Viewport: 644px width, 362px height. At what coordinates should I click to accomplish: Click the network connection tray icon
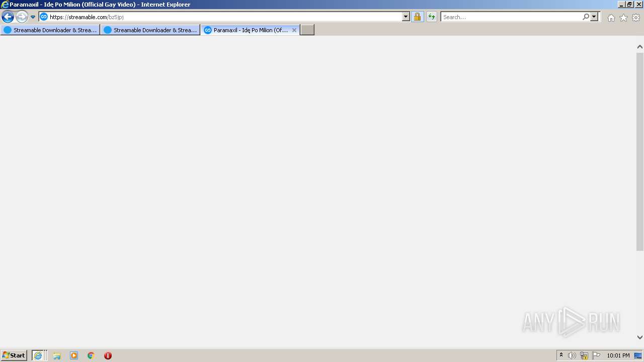click(584, 355)
